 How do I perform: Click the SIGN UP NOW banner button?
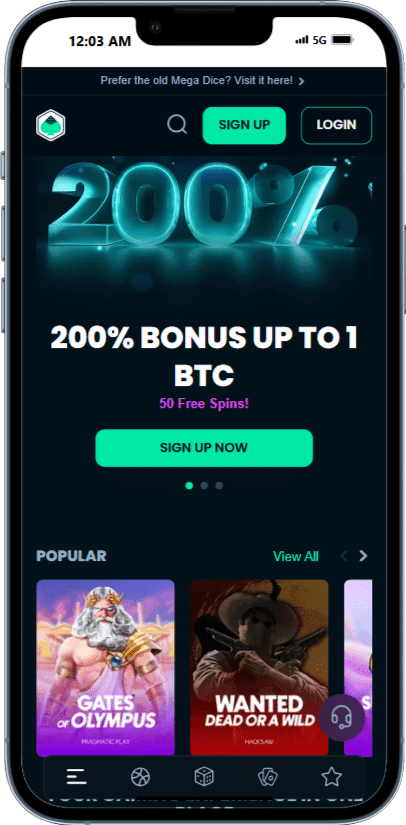[204, 448]
